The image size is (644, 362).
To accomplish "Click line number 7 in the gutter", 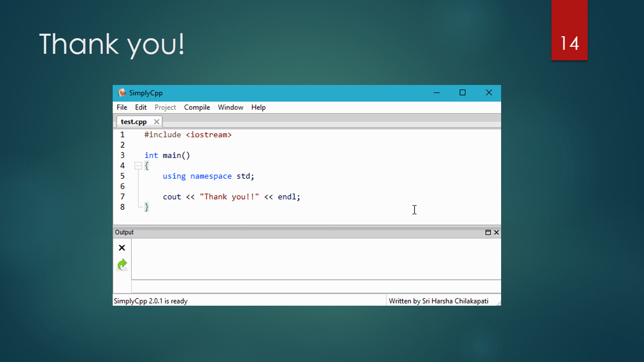I will (122, 197).
